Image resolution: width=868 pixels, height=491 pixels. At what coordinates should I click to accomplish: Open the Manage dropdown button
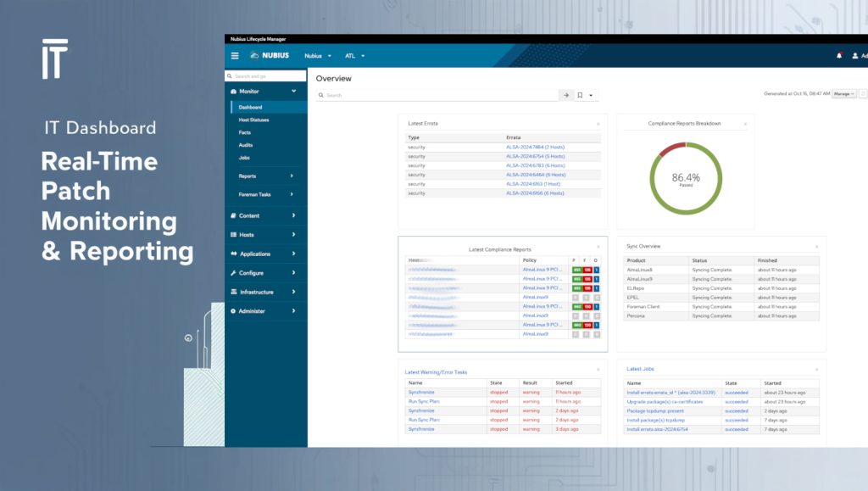pyautogui.click(x=844, y=94)
